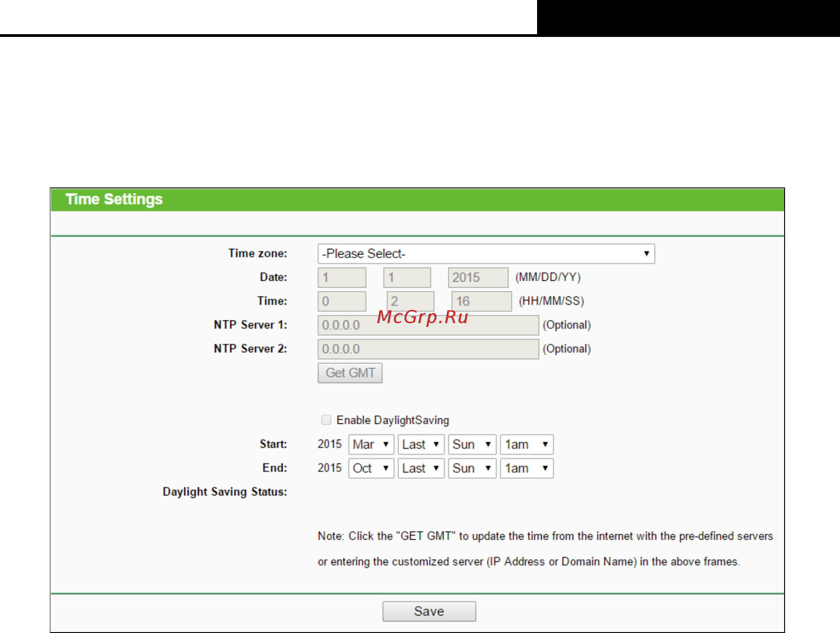Image resolution: width=840 pixels, height=633 pixels.
Task: Click the Daylight Saving Status label
Action: tap(225, 492)
